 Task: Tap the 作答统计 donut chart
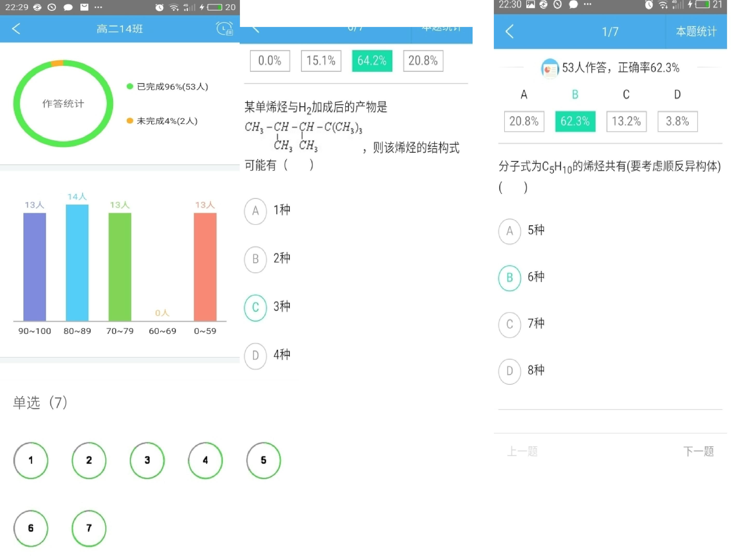click(x=63, y=104)
